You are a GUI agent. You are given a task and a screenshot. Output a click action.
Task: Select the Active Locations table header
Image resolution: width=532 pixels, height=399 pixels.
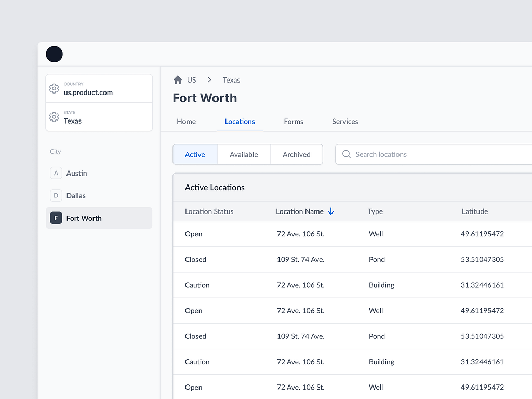point(215,187)
